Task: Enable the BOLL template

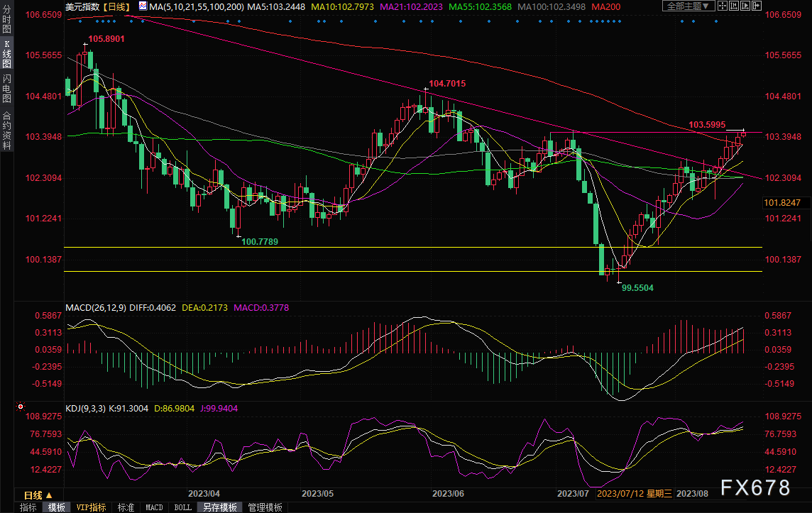Action: [182, 507]
